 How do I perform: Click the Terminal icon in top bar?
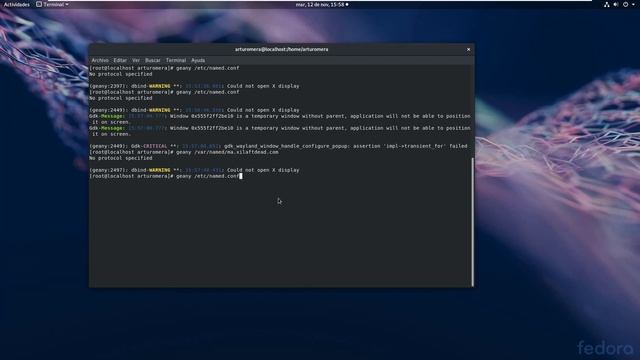[x=39, y=4]
